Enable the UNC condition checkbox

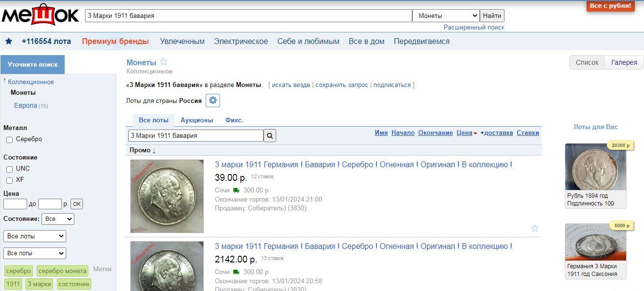click(x=9, y=169)
